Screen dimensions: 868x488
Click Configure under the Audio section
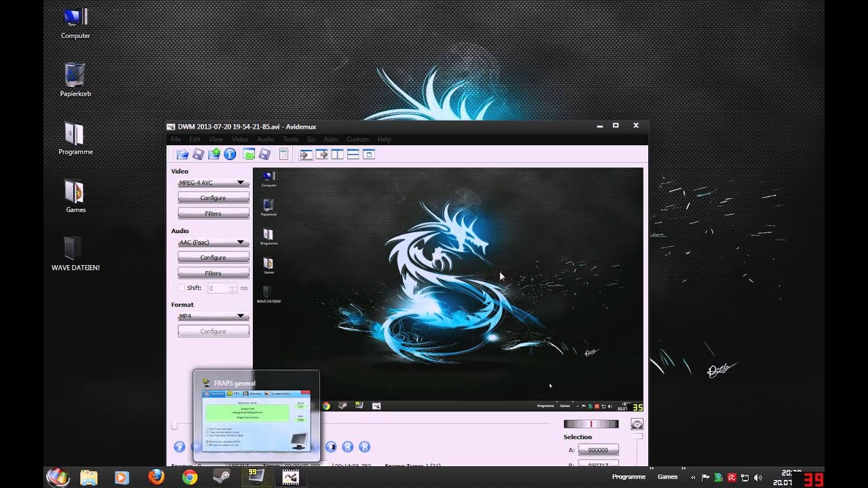pyautogui.click(x=213, y=258)
